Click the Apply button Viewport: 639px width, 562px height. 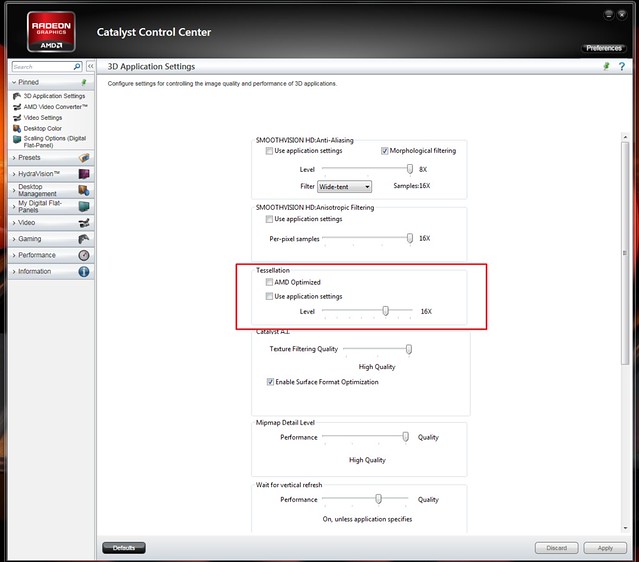(x=604, y=548)
